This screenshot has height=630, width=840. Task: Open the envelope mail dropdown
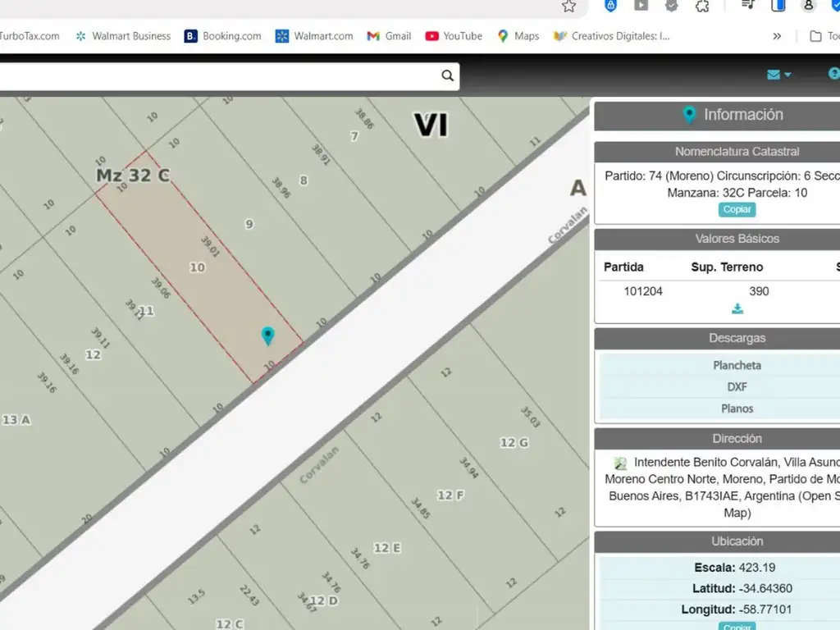779,75
